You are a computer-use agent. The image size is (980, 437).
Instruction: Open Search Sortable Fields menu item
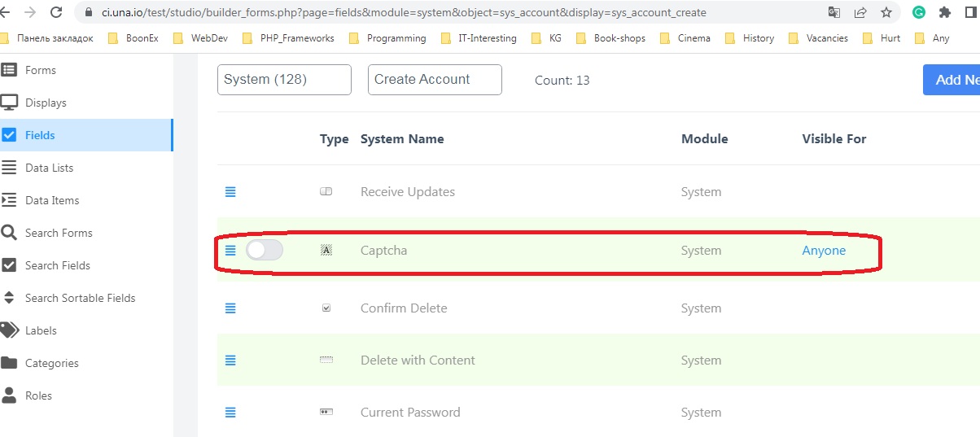click(x=80, y=298)
